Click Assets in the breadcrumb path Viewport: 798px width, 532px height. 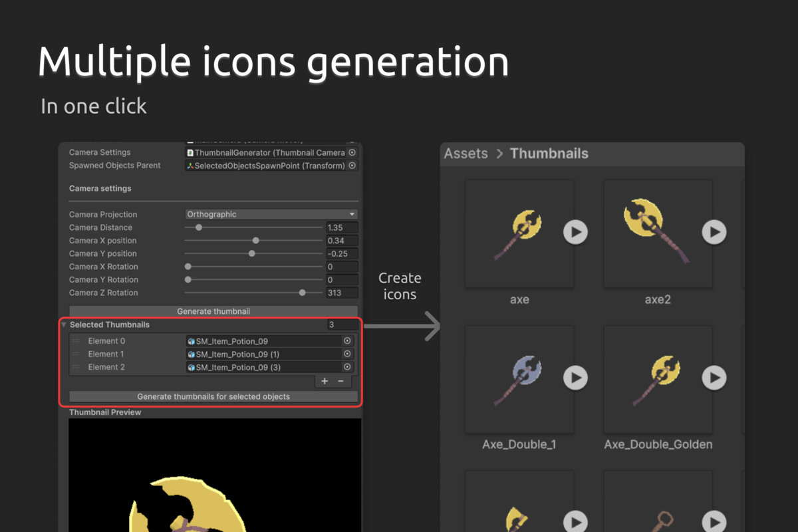coord(465,154)
